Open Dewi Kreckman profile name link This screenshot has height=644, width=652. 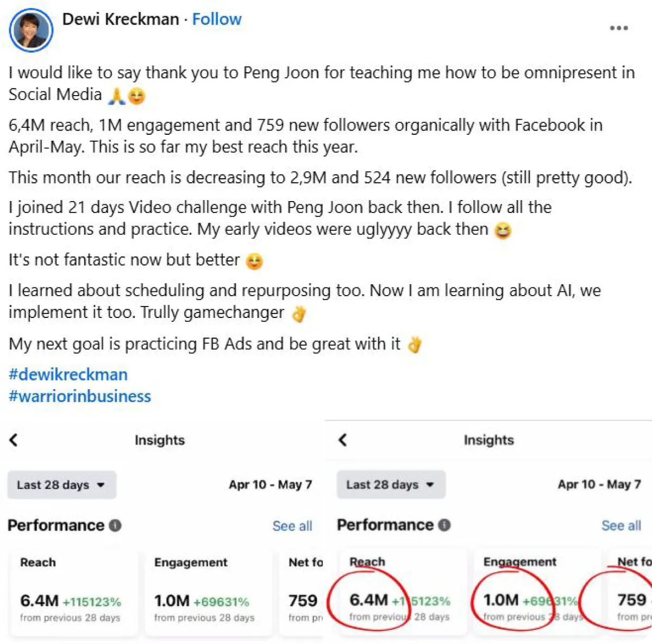click(x=120, y=20)
